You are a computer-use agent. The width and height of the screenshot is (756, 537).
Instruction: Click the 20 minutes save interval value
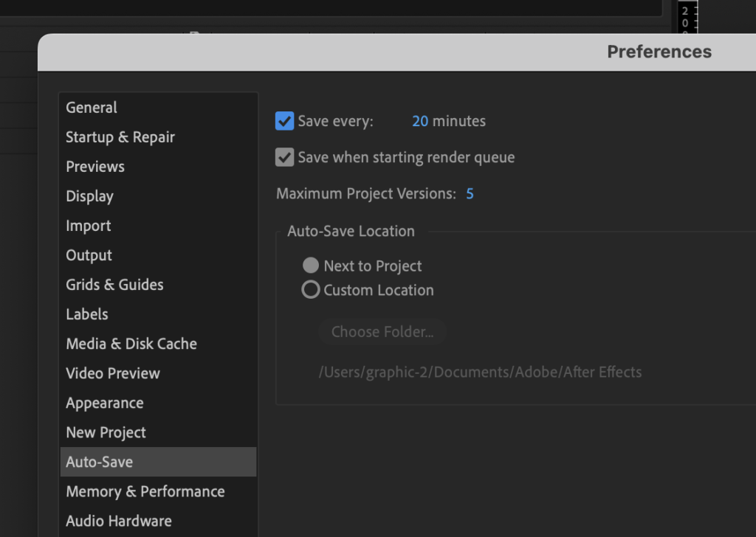pos(420,121)
